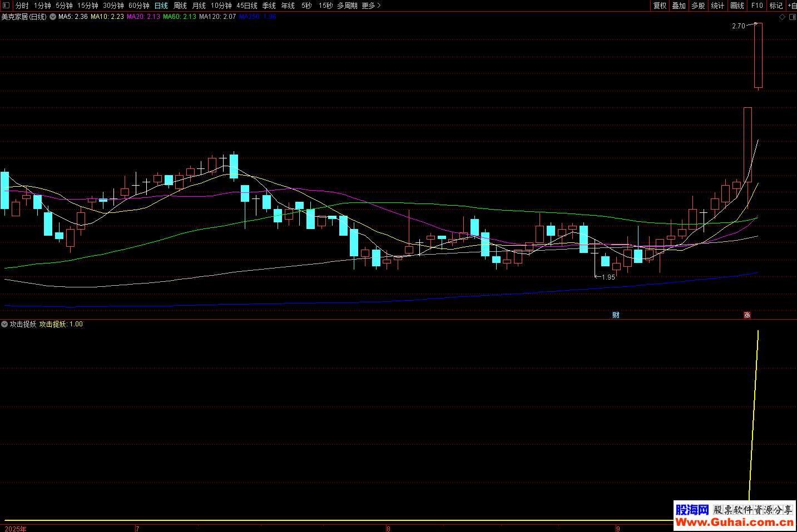Select the 周线 weekly period tab
The image size is (797, 532).
[180, 6]
